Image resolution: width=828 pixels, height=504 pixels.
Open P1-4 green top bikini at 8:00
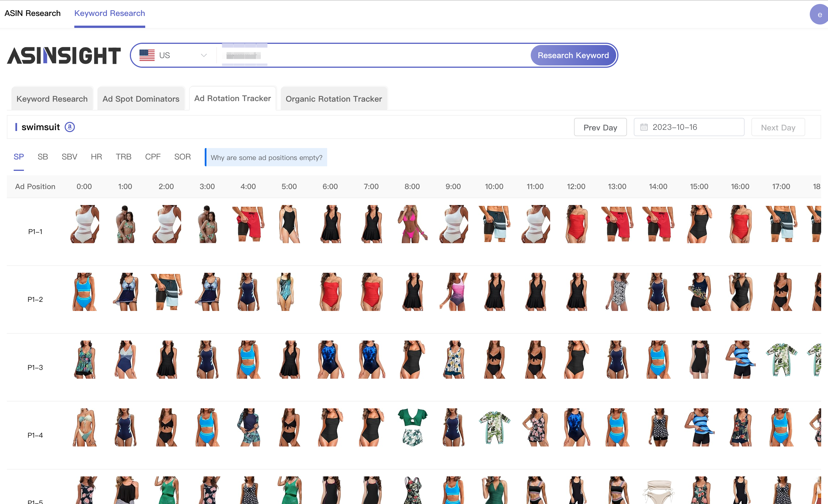(412, 427)
